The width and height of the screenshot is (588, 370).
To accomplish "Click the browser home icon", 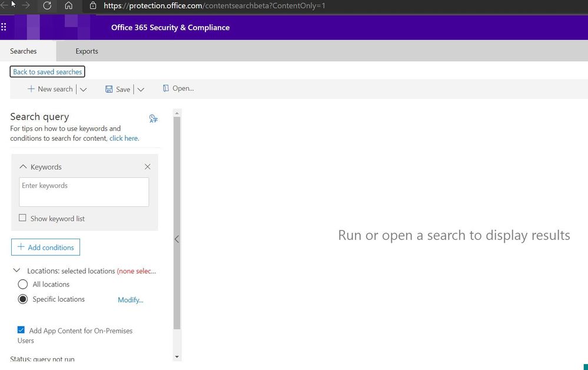I will (x=69, y=6).
